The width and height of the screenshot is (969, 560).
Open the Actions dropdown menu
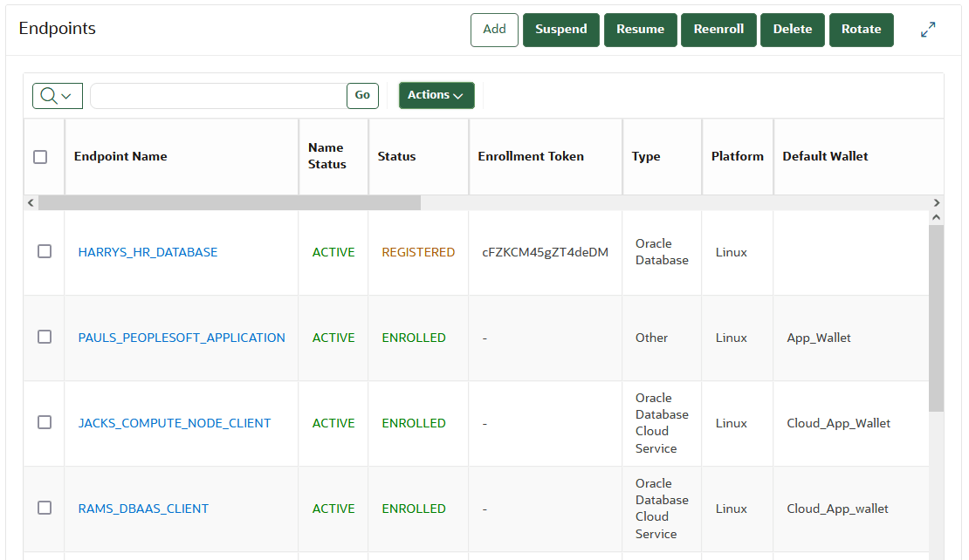pos(436,95)
